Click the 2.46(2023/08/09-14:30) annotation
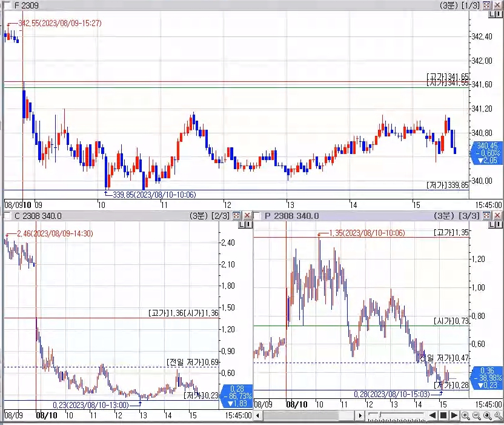 coord(55,233)
